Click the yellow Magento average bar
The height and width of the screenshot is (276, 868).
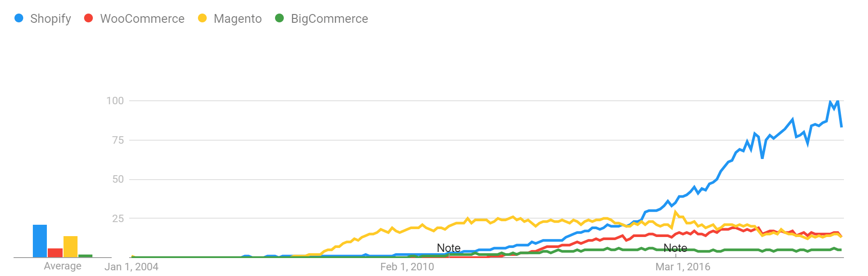tap(71, 247)
